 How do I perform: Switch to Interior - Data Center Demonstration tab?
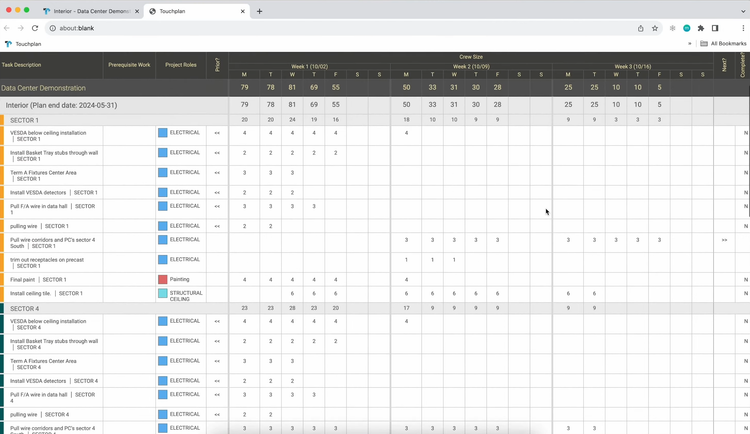click(x=89, y=11)
